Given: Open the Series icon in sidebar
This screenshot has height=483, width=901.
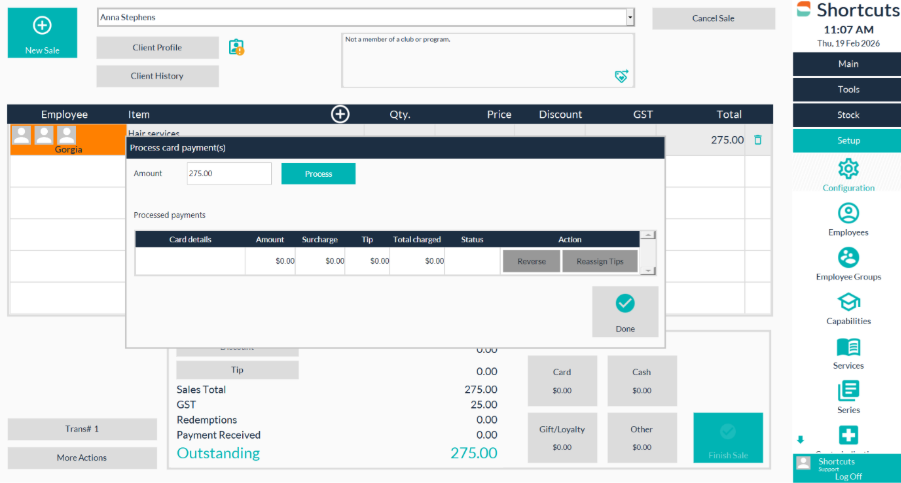Looking at the screenshot, I should 848,391.
